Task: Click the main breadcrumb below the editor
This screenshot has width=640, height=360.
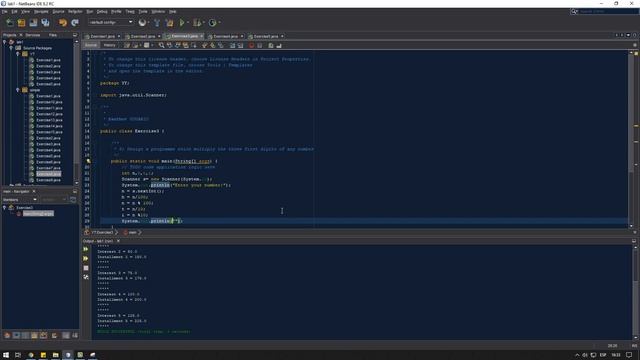Action: click(x=133, y=233)
